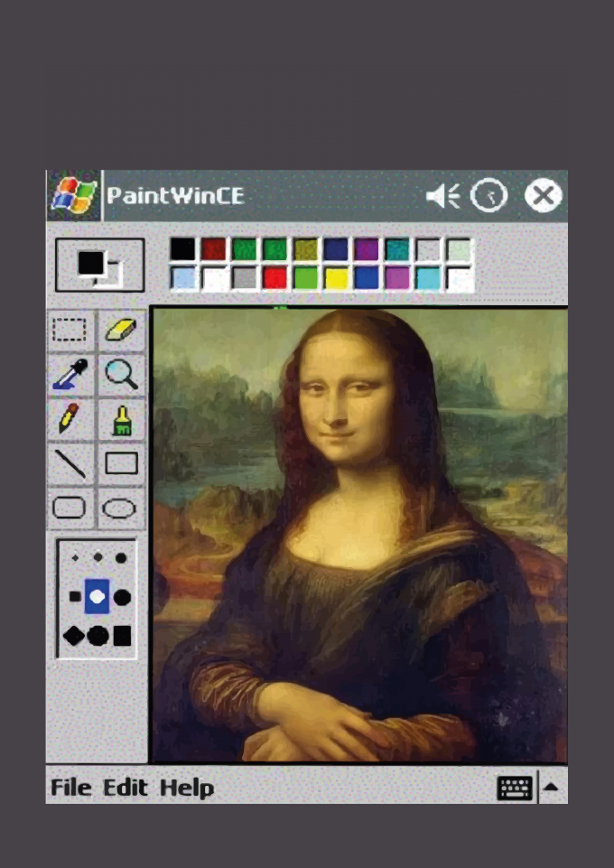Pick the black circle right of highlighted tip
614x868 pixels.
coord(122,597)
